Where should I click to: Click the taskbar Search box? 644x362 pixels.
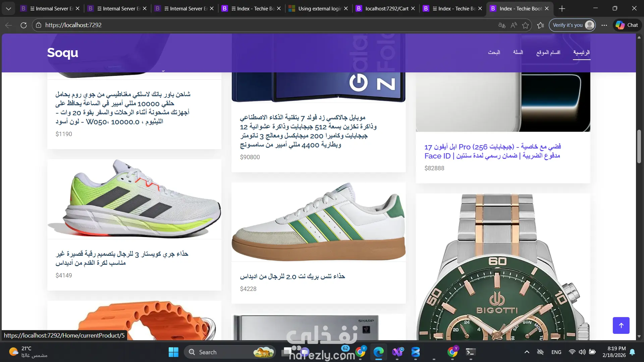pos(230,352)
